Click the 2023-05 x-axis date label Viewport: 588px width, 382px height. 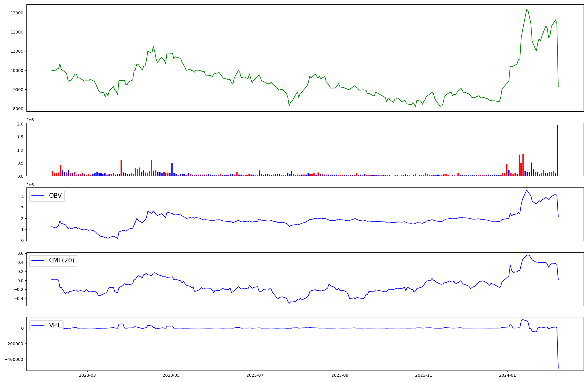(x=171, y=375)
